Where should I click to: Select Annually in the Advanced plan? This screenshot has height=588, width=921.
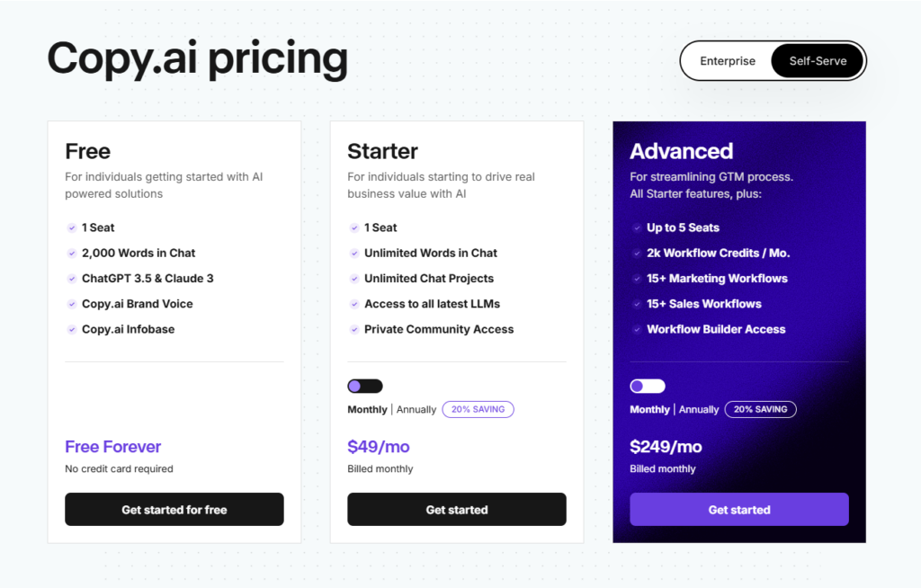698,409
